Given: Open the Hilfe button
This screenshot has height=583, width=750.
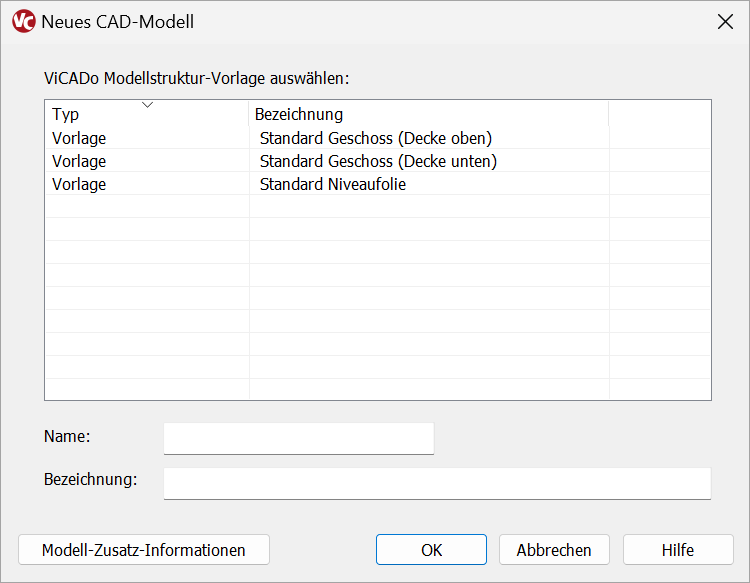Looking at the screenshot, I should (x=678, y=550).
